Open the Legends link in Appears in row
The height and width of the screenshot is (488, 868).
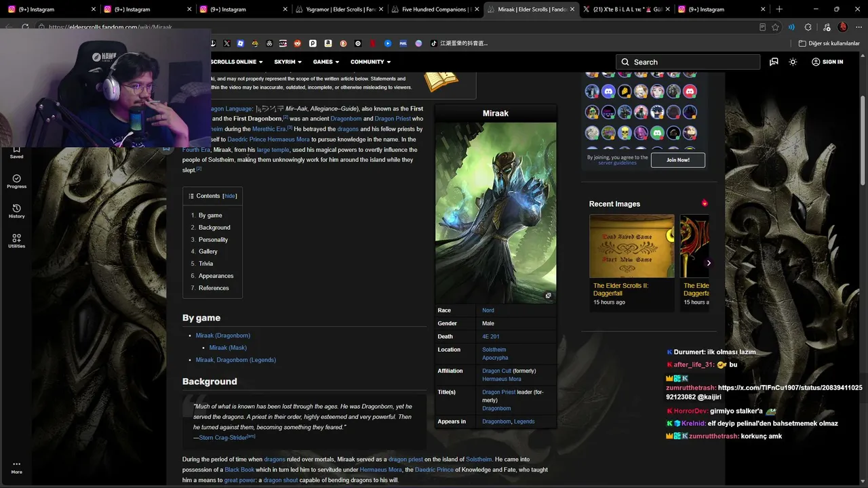(x=524, y=422)
